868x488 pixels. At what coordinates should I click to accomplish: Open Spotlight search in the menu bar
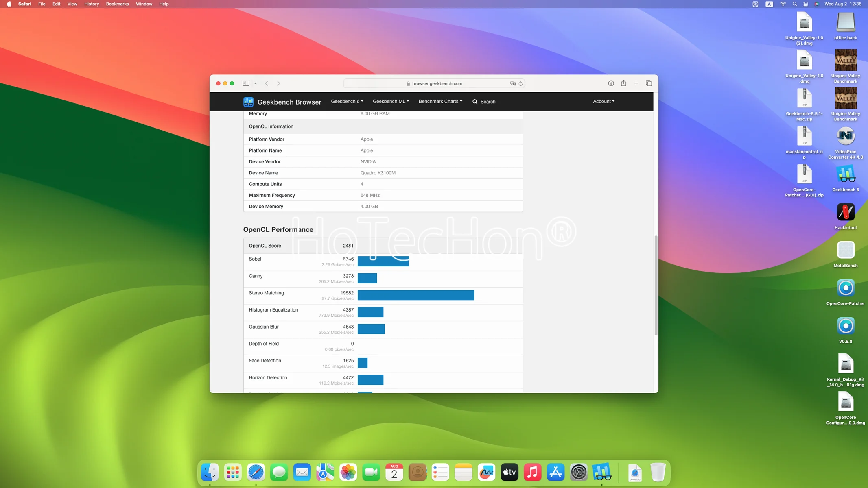click(x=795, y=4)
